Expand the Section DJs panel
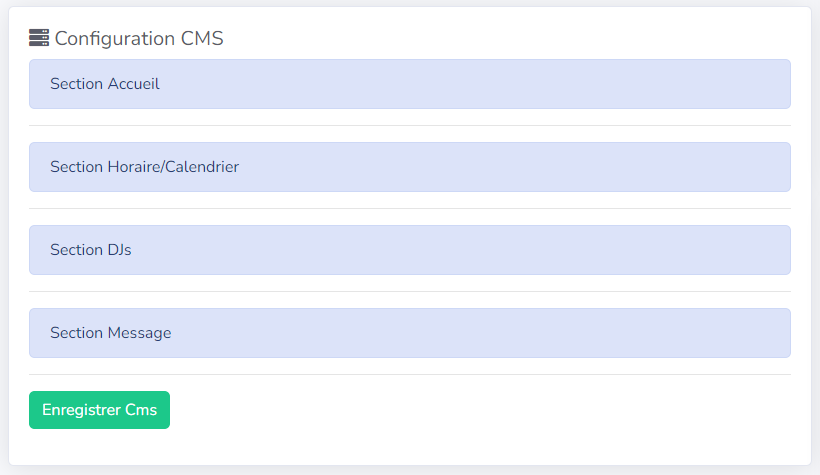 (x=409, y=250)
